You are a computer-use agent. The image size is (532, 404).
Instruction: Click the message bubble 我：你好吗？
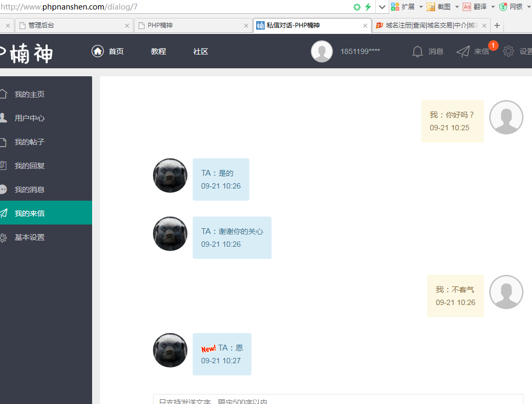(452, 121)
